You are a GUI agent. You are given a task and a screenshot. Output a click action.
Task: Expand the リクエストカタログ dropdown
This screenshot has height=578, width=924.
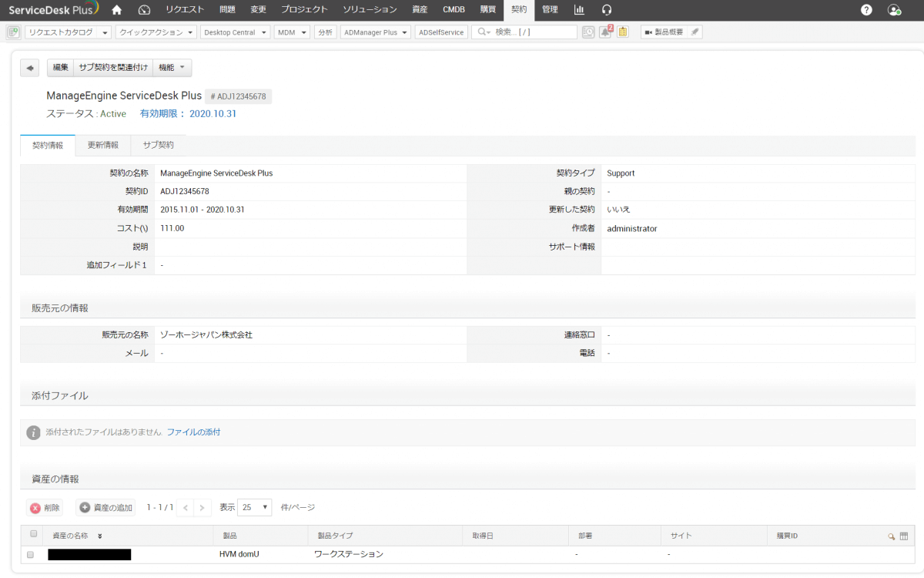(68, 32)
